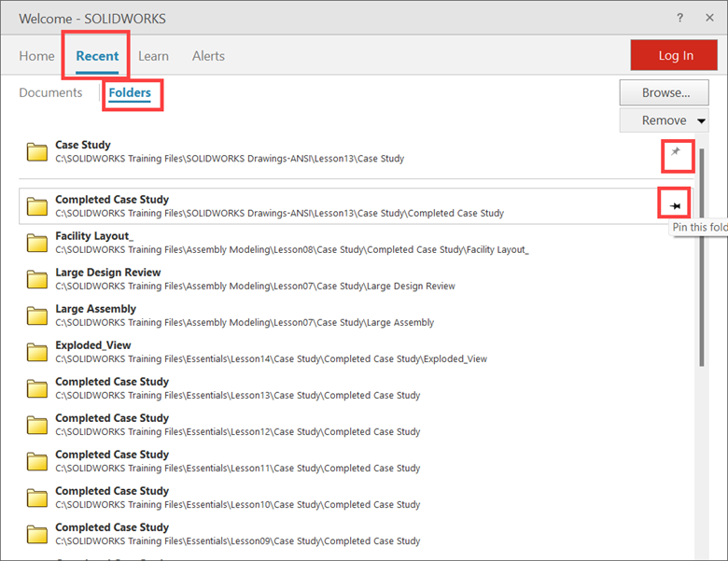728x561 pixels.
Task: Show the recent Documents list
Action: (50, 93)
